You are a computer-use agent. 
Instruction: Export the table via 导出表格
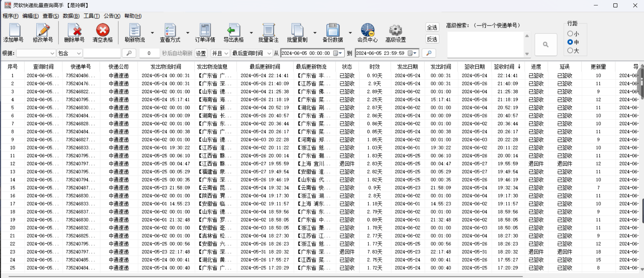point(233,33)
